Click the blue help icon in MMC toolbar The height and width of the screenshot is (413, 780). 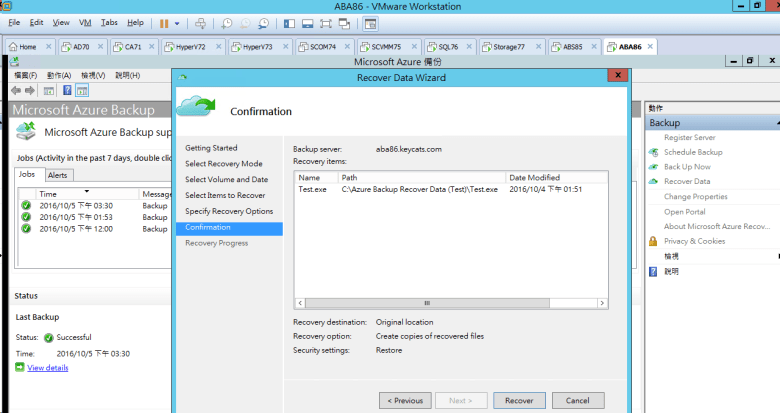click(66, 90)
